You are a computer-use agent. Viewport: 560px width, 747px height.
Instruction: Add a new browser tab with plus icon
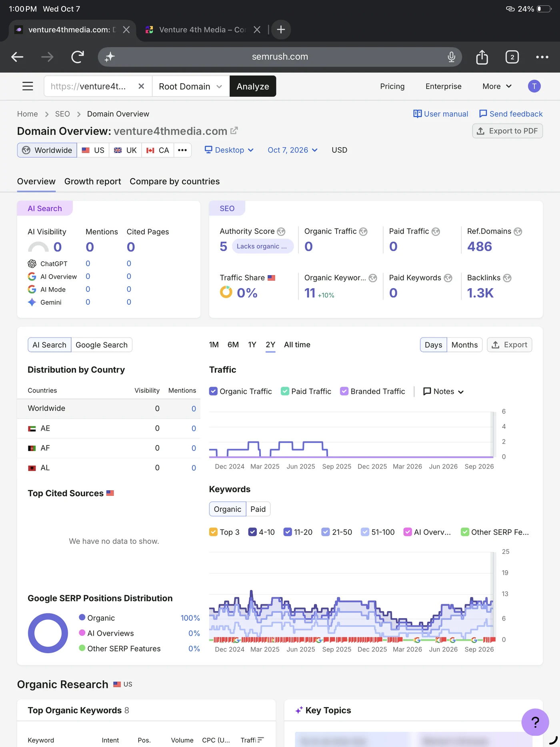[281, 30]
